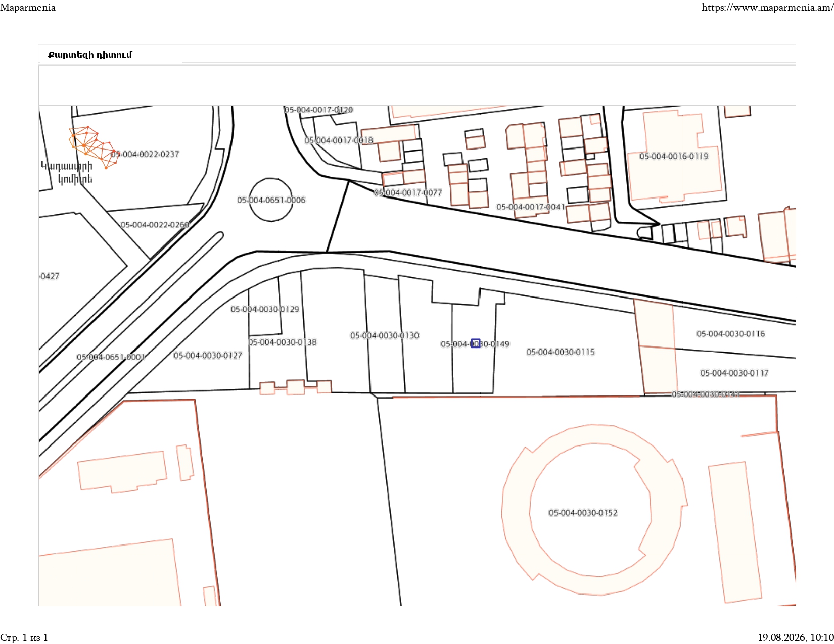Select parcel label 05-004-0030-0117
Viewport: 834px width, 644px height.
click(734, 373)
